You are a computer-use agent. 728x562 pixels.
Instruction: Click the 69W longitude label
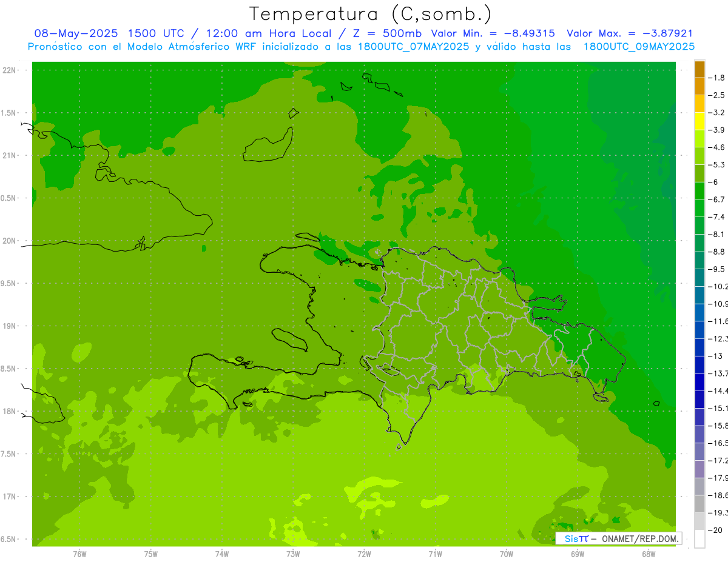(578, 554)
